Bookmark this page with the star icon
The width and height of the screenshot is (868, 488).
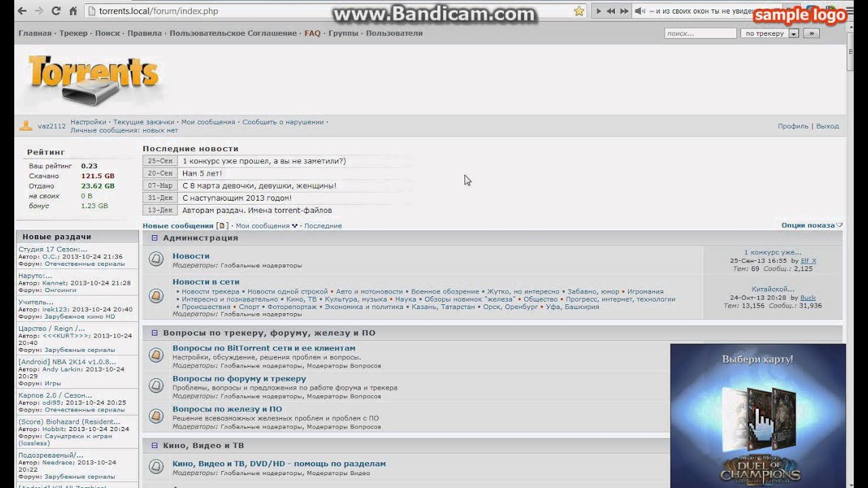point(578,11)
